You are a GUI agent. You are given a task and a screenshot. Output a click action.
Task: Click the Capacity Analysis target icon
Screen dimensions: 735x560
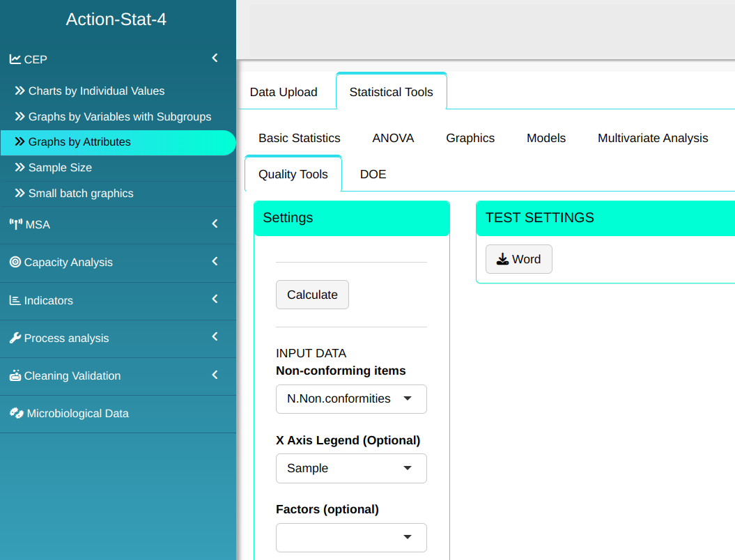pos(15,262)
